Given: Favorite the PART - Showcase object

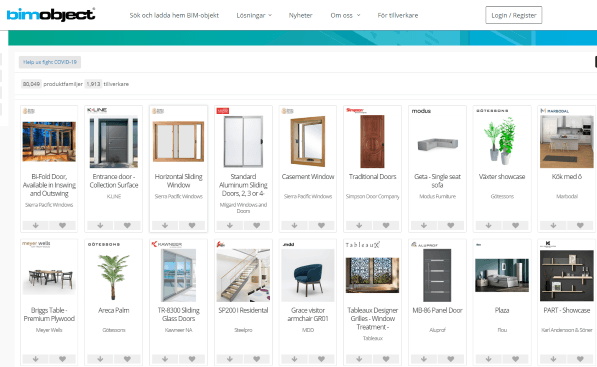Looking at the screenshot, I should click(x=580, y=359).
